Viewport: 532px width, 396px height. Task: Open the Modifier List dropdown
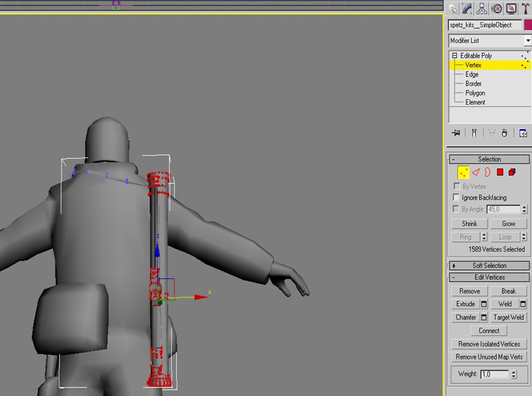click(x=489, y=41)
